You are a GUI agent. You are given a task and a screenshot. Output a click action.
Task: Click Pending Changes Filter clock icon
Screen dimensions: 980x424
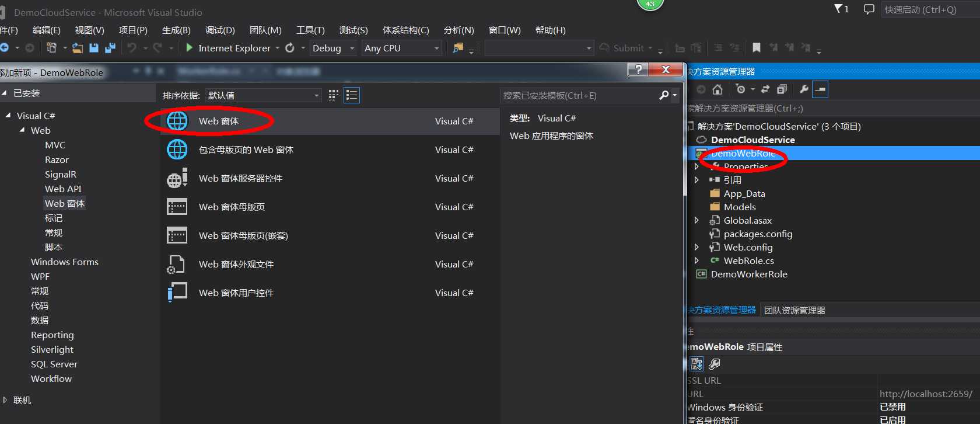tap(741, 89)
